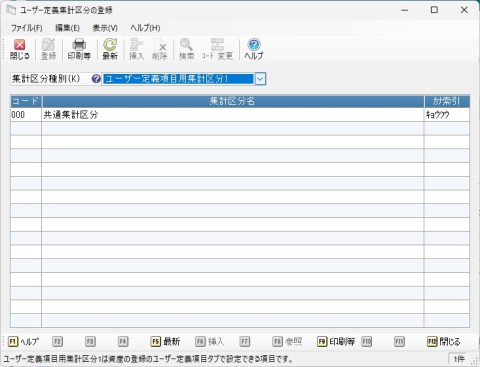Click the 挿入 toolbar icon
Screen dimensions: 480x367
136,49
